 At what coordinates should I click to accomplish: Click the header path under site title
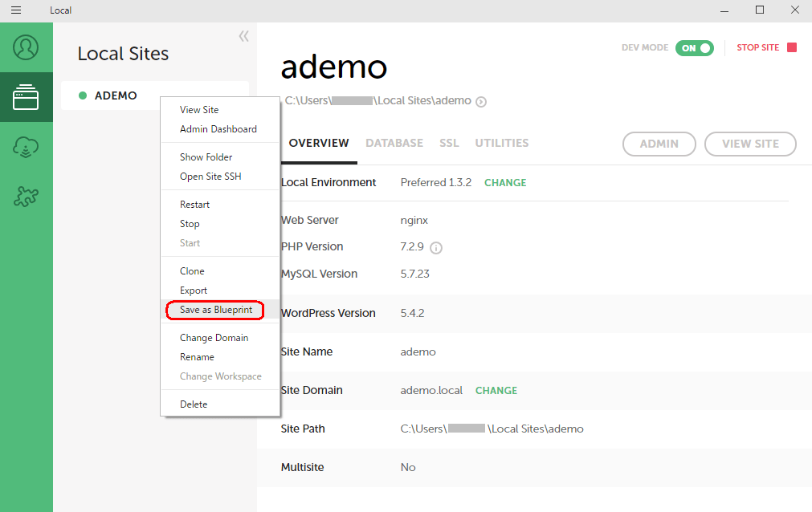point(377,101)
